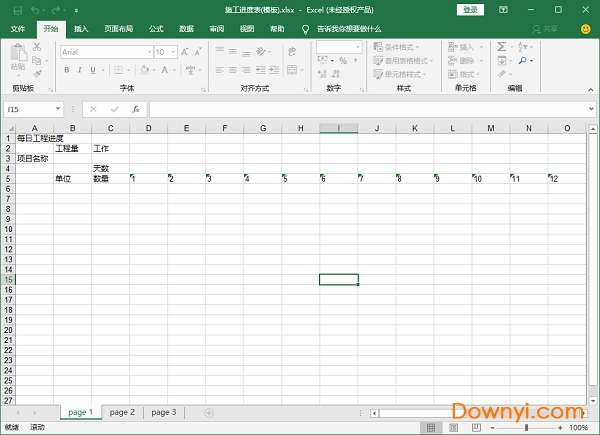Screen dimensions: 600x435
Task: Expand the font size dropdown
Action: [173, 52]
